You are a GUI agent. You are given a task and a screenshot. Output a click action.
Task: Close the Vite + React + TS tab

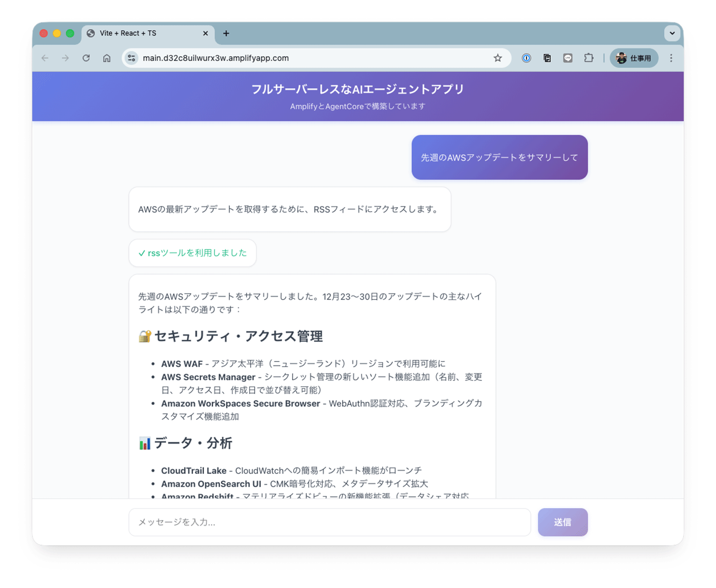206,33
